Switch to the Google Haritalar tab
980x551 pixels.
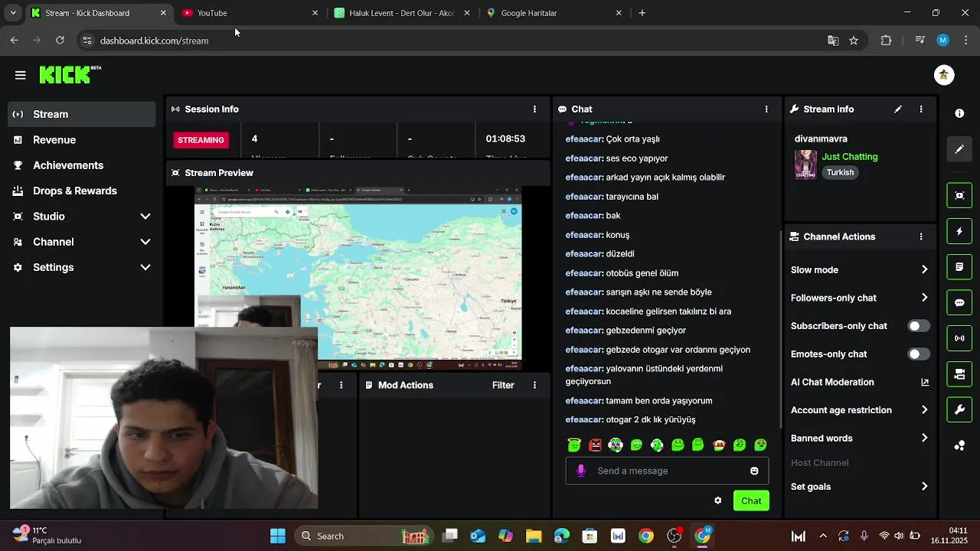(554, 13)
